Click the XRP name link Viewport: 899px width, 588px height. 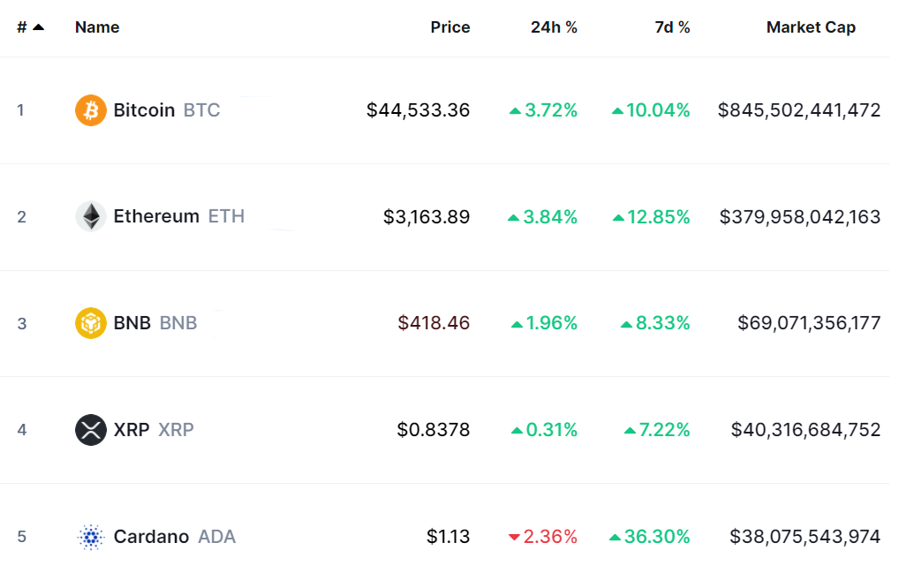(x=132, y=430)
